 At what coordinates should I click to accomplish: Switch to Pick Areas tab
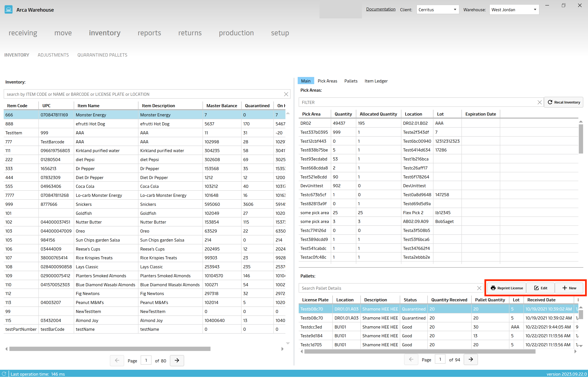point(327,81)
